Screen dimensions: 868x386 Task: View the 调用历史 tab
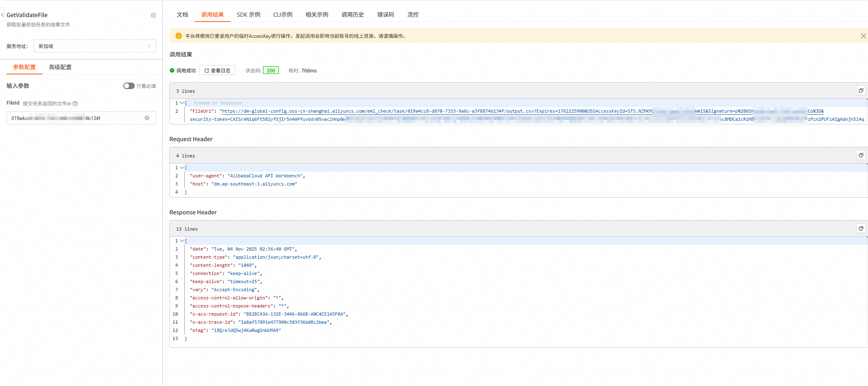(353, 15)
